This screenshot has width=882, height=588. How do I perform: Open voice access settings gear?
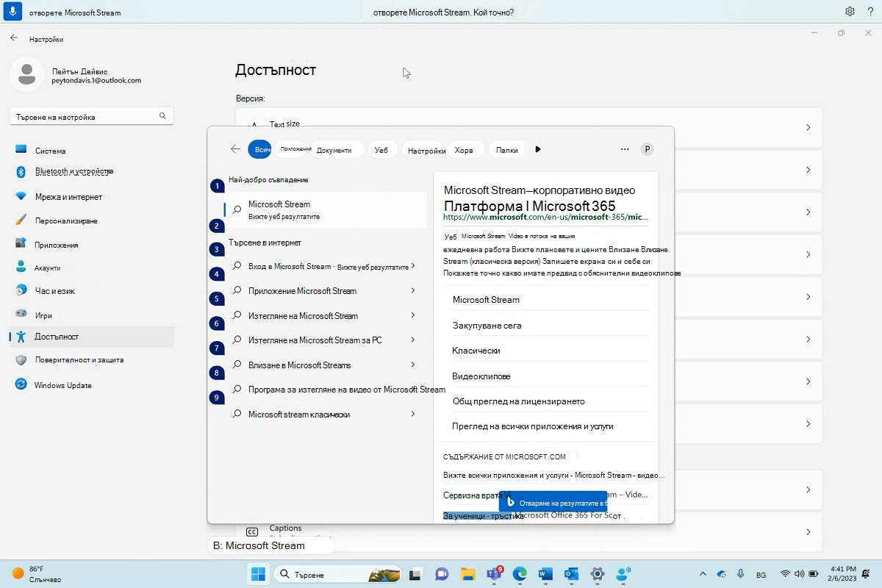point(850,12)
